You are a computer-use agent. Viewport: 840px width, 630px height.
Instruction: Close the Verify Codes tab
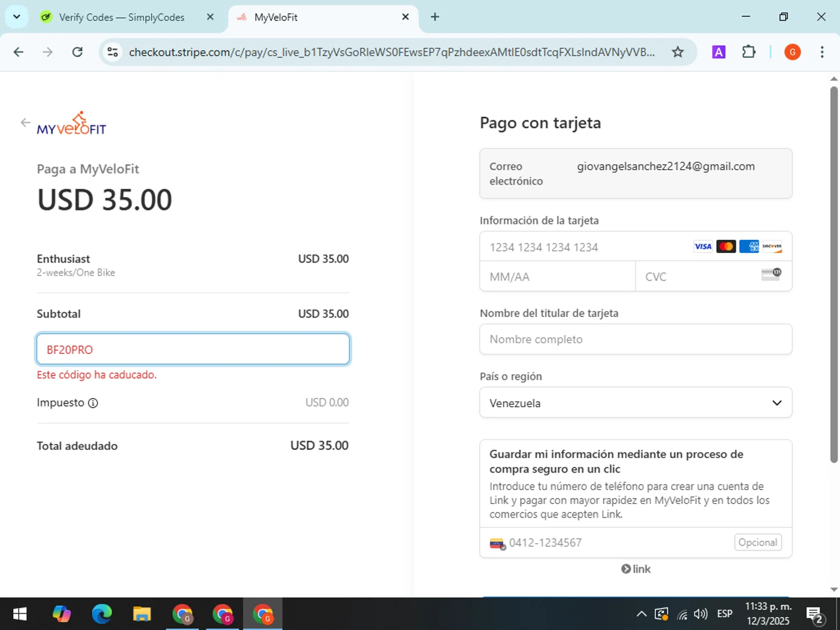click(x=210, y=17)
